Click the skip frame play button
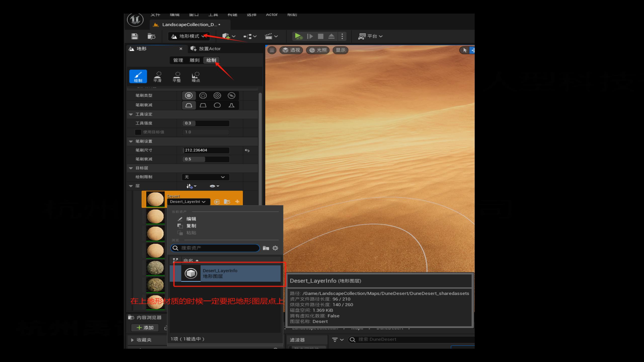Image resolution: width=644 pixels, height=362 pixels. [310, 36]
